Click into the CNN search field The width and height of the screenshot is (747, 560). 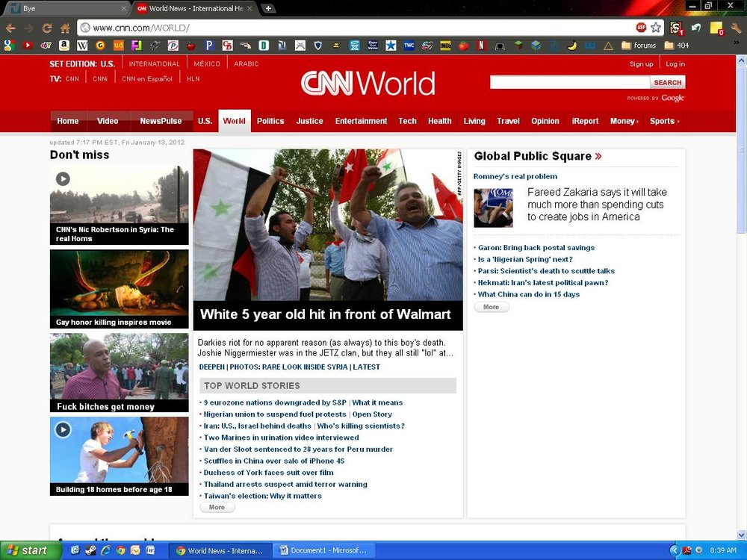(x=570, y=82)
